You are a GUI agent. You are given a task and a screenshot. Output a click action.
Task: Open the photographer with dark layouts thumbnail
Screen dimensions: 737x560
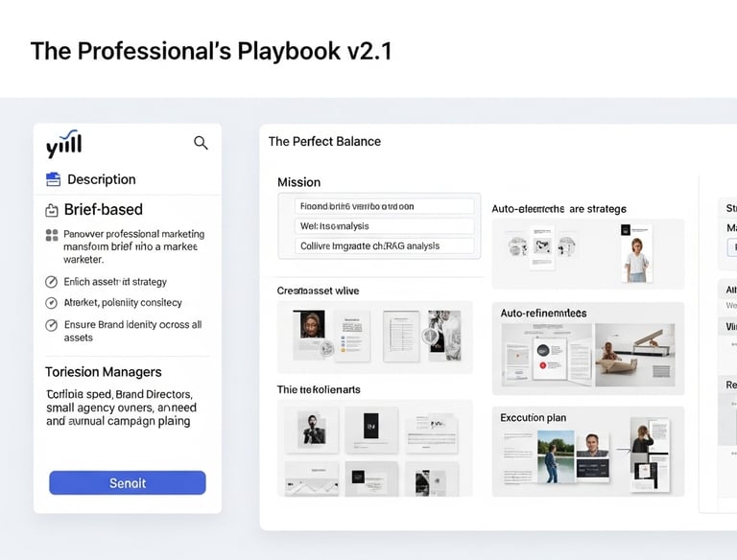click(x=651, y=456)
